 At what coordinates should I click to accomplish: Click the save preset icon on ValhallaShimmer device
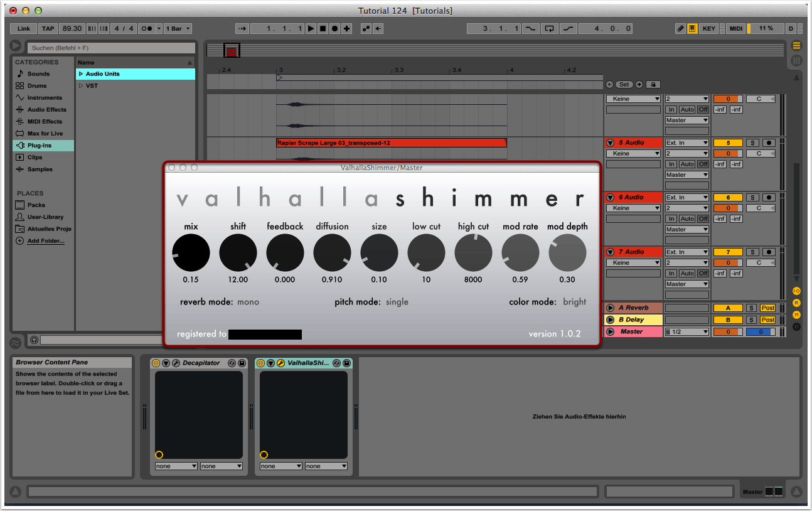[x=347, y=363]
